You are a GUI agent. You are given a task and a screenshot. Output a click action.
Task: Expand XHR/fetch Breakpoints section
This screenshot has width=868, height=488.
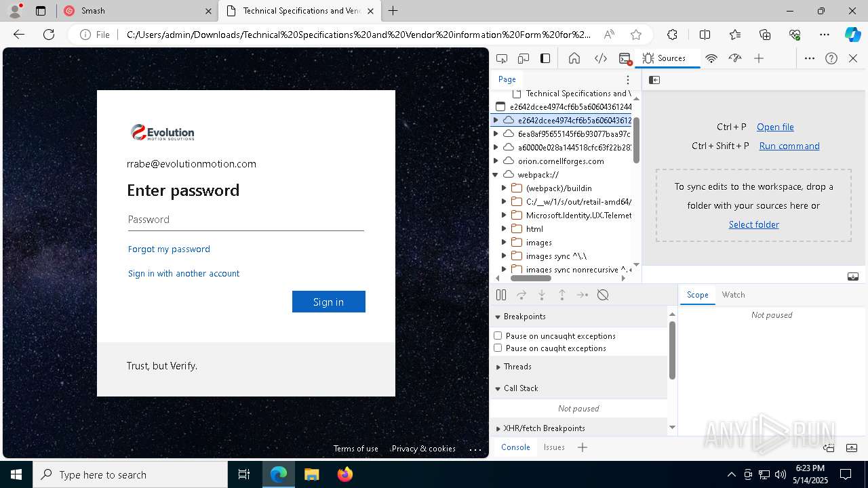click(x=498, y=428)
